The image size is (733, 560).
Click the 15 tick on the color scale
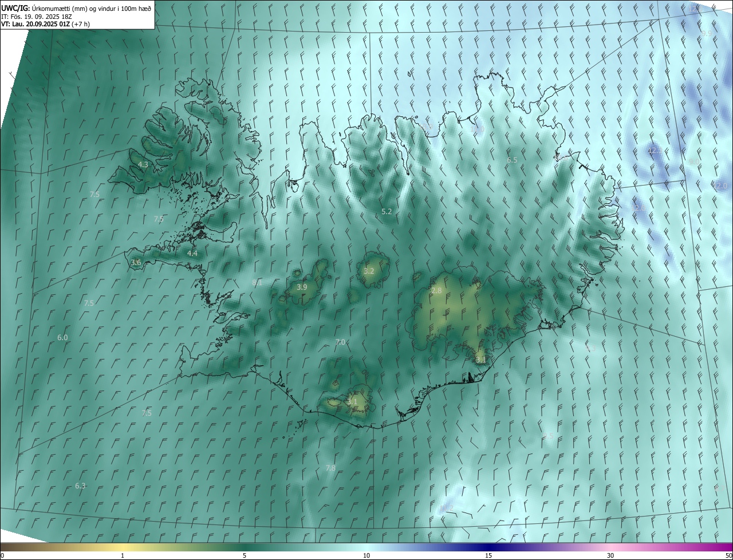pyautogui.click(x=488, y=555)
